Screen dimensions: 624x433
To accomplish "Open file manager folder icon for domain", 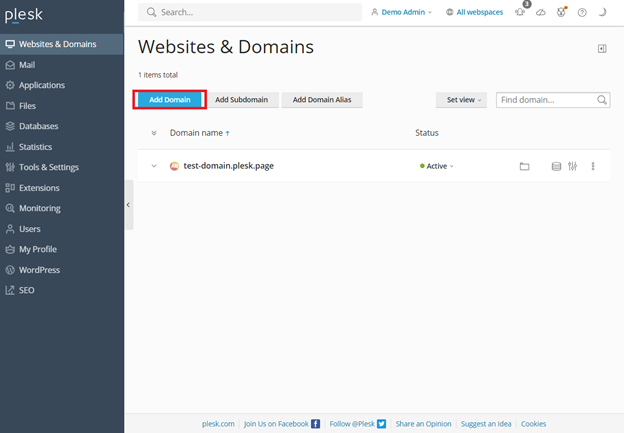I will click(525, 166).
